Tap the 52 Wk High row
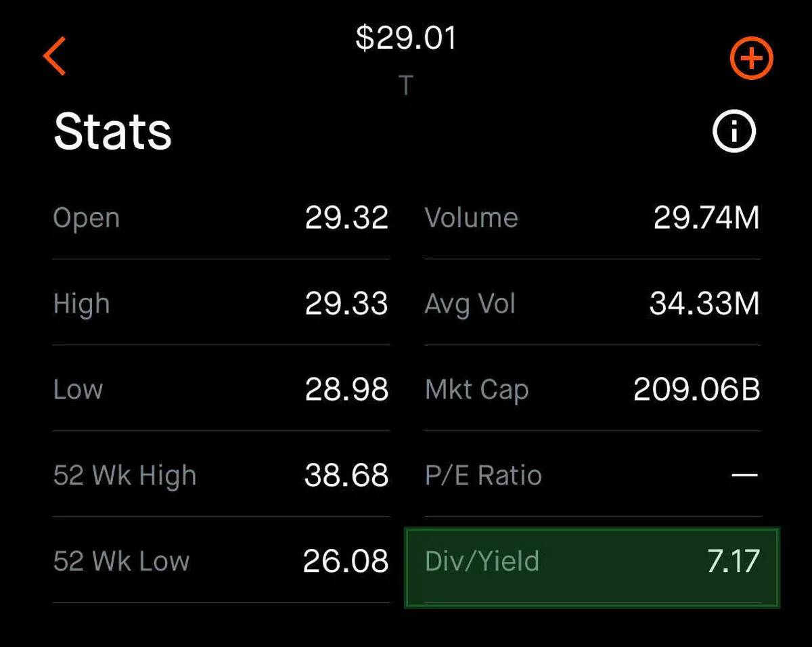The image size is (812, 647). click(x=221, y=476)
